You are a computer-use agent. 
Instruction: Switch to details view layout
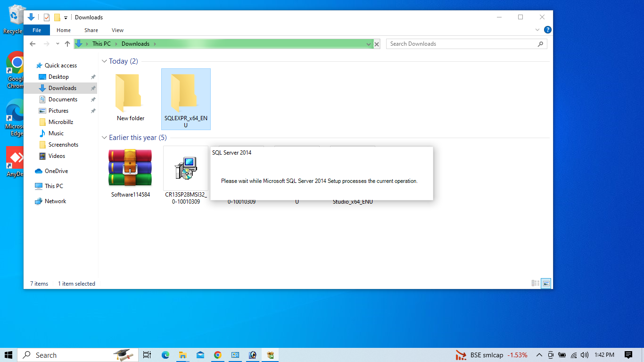pyautogui.click(x=536, y=283)
